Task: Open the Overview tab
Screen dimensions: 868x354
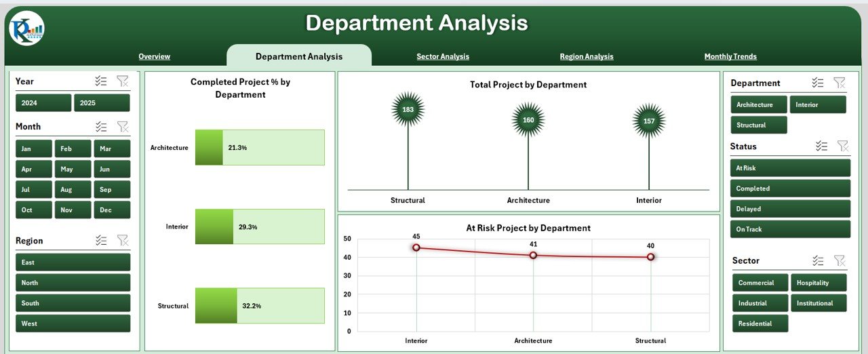Action: [154, 57]
